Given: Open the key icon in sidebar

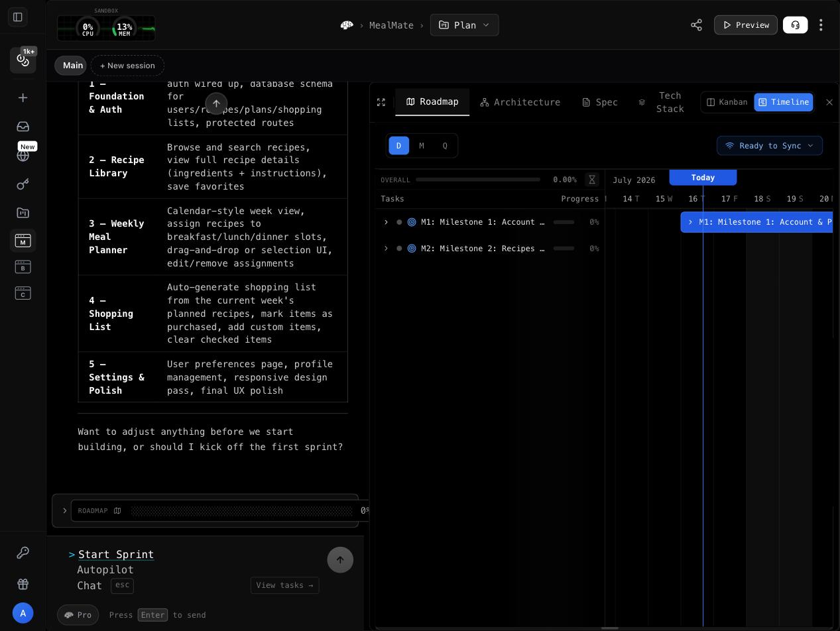Looking at the screenshot, I should coord(23,184).
